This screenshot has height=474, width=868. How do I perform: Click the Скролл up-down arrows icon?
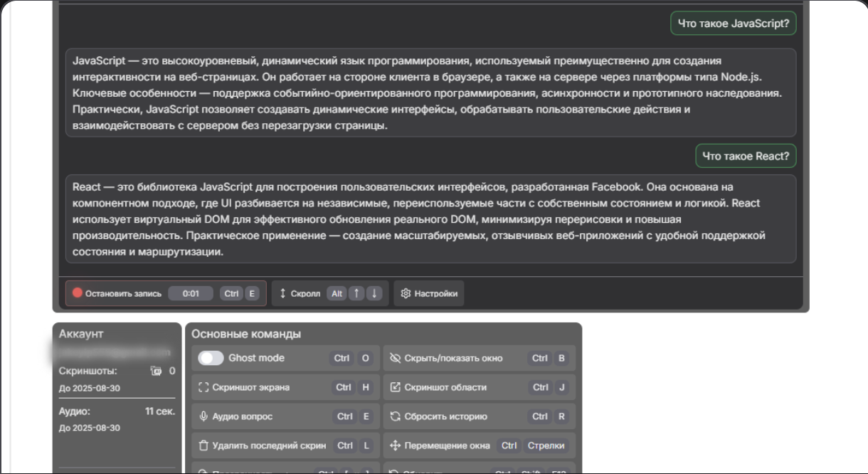point(282,293)
